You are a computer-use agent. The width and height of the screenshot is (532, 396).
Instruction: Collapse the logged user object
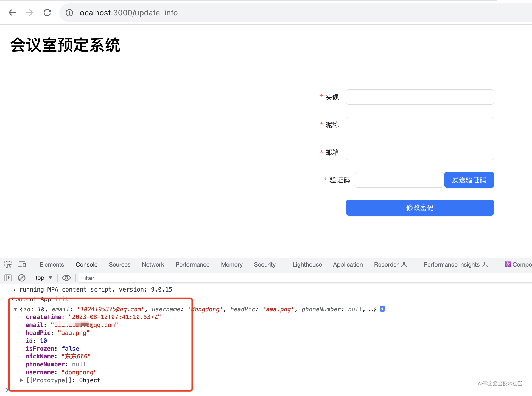pyautogui.click(x=15, y=309)
